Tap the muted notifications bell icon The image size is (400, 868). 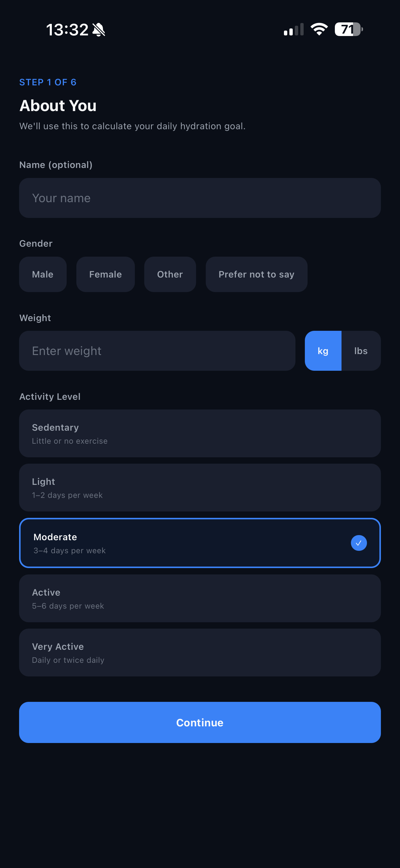[98, 29]
